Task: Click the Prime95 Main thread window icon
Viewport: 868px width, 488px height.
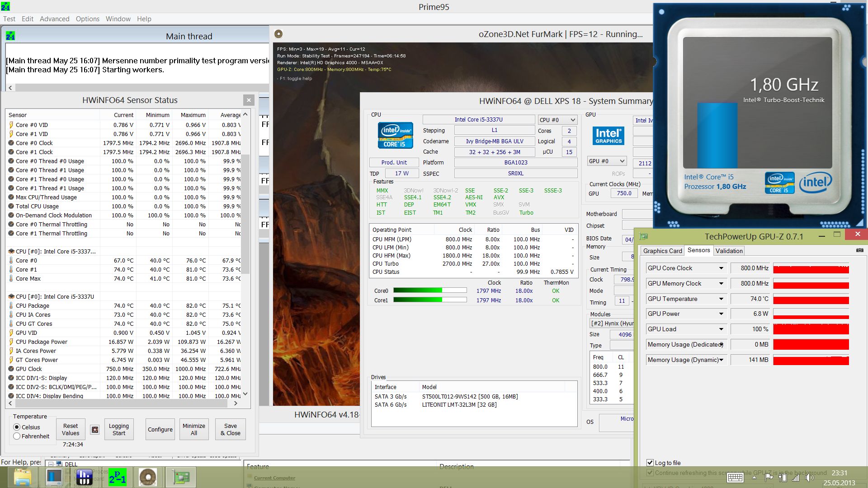Action: (10, 36)
